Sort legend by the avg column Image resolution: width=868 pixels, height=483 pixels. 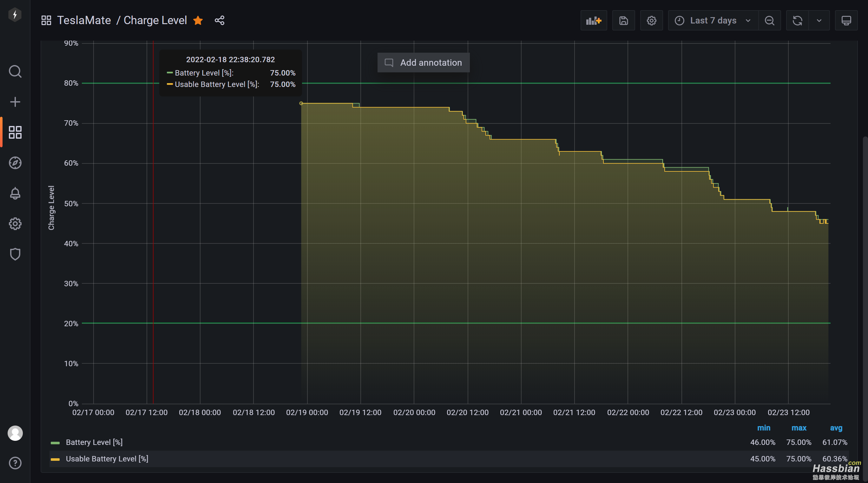836,428
